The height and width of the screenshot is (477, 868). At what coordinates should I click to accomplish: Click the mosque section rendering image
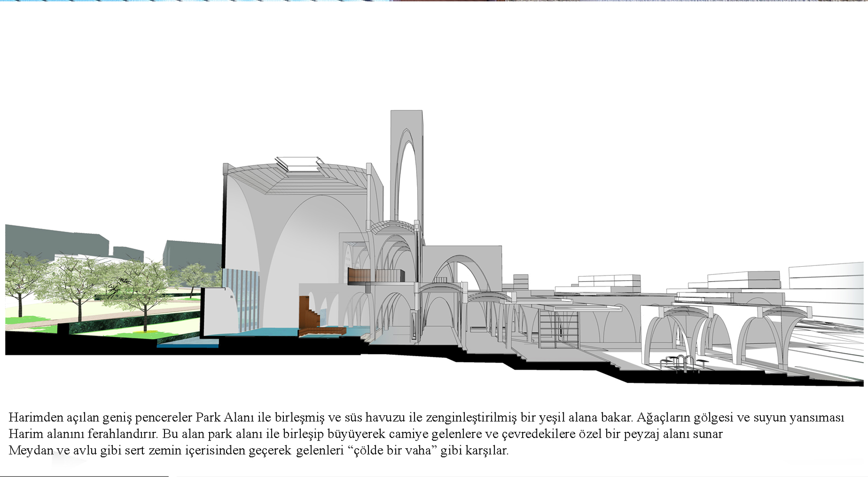(x=434, y=248)
